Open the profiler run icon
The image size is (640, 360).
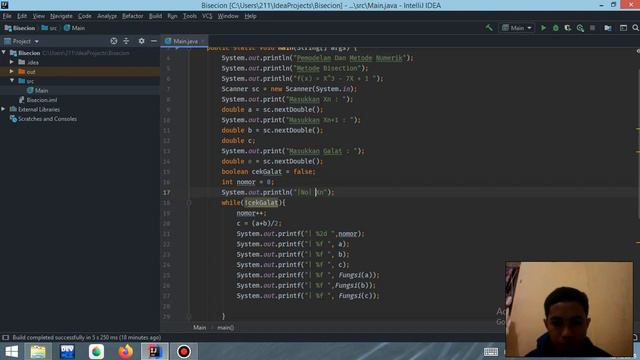tap(580, 28)
